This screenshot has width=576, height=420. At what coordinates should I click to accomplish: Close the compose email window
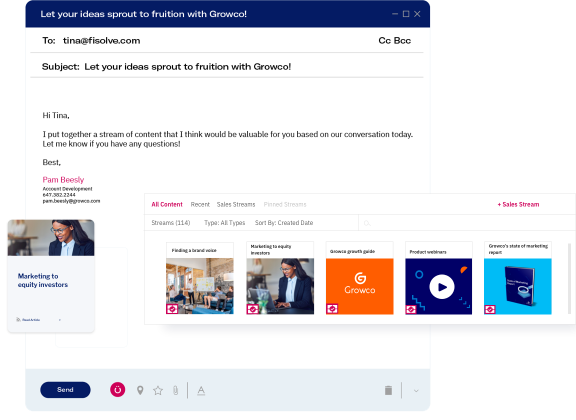pyautogui.click(x=417, y=14)
